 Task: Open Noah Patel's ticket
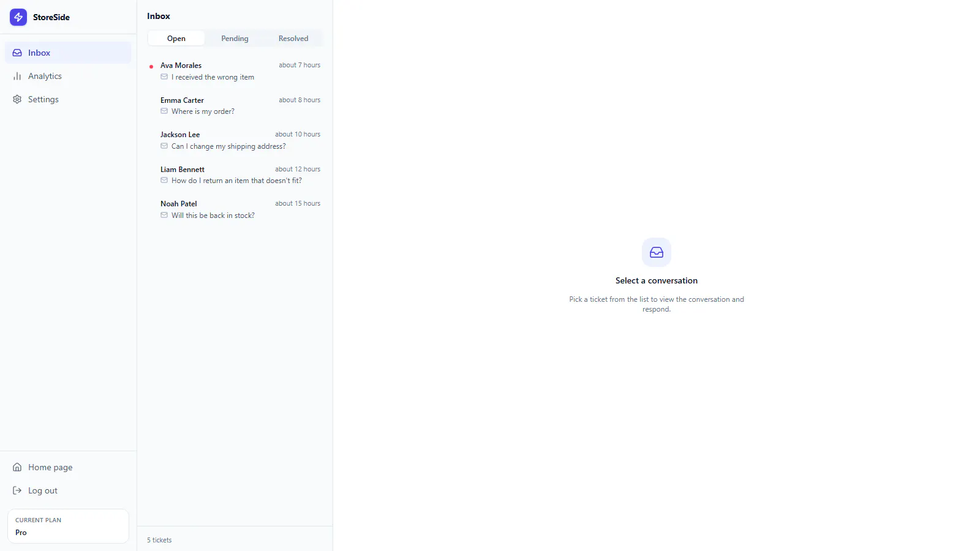tap(235, 209)
